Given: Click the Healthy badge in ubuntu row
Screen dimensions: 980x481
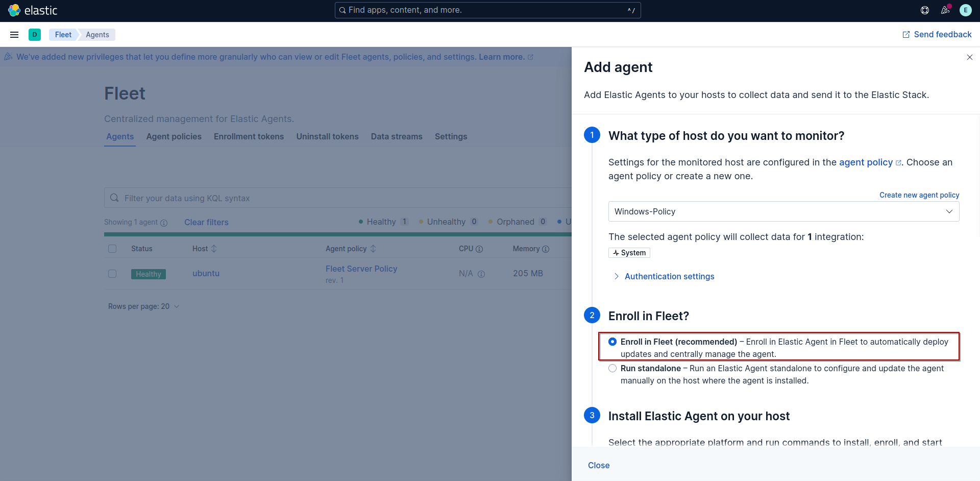Looking at the screenshot, I should pyautogui.click(x=149, y=274).
